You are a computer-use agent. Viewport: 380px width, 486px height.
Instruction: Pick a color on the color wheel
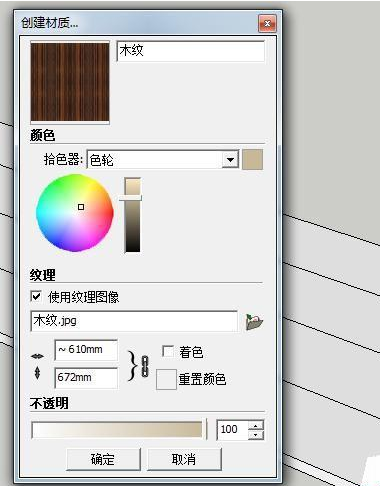click(75, 213)
